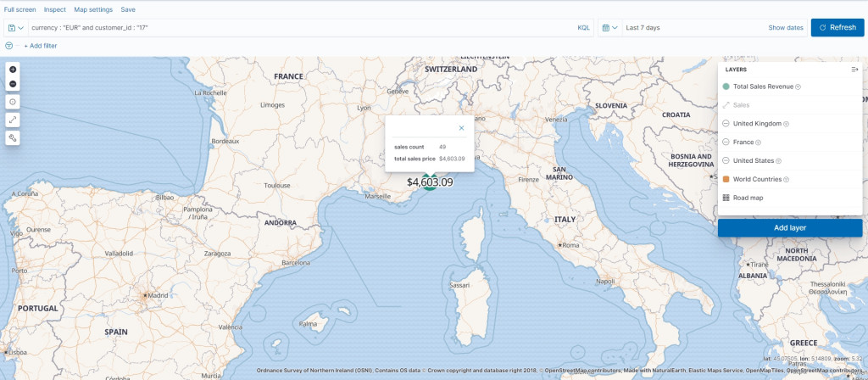Click the Show dates link
This screenshot has width=868, height=380.
786,28
